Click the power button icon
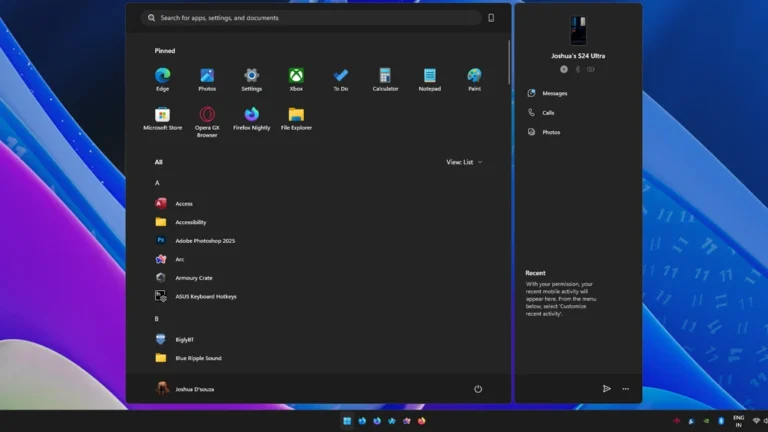This screenshot has width=768, height=432. point(478,389)
